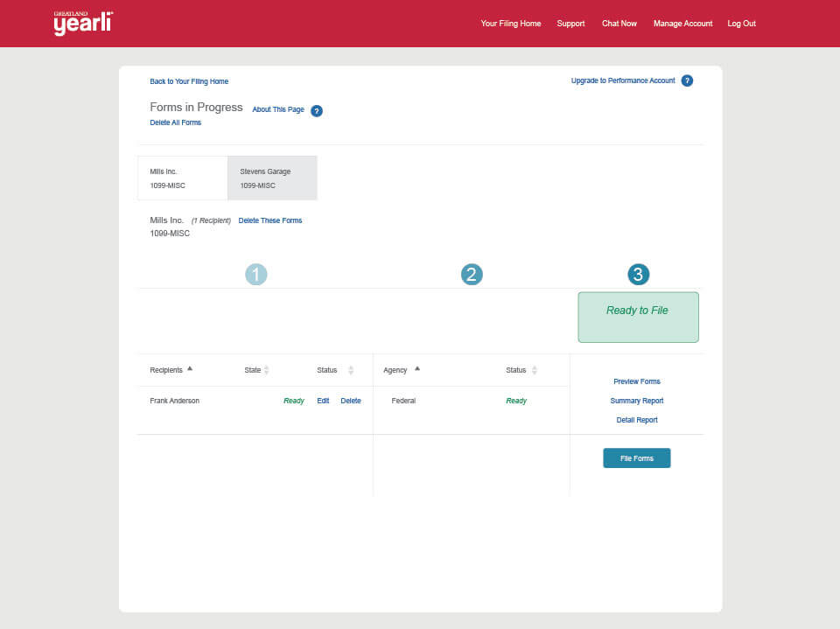Sort the agency Status column
The height and width of the screenshot is (629, 840).
[x=534, y=370]
